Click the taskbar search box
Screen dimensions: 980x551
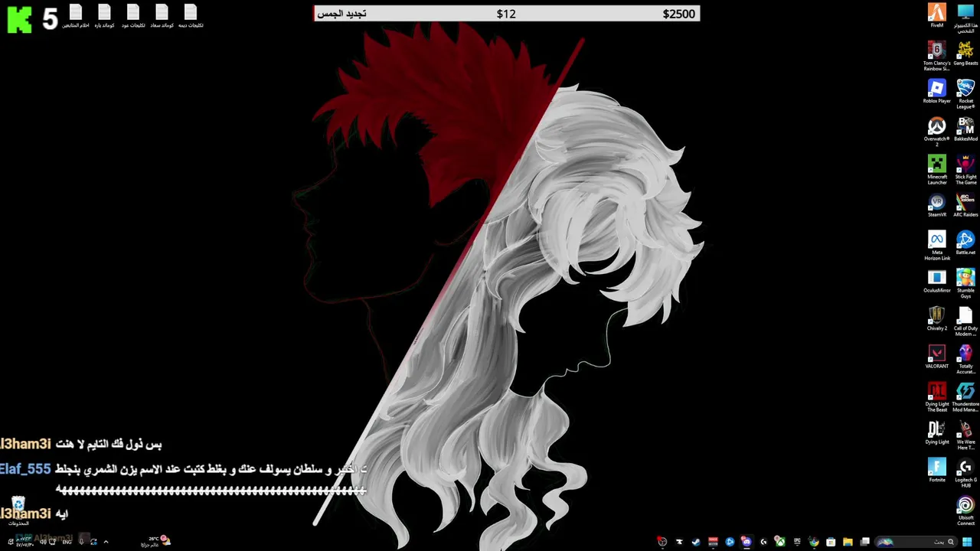coord(916,542)
